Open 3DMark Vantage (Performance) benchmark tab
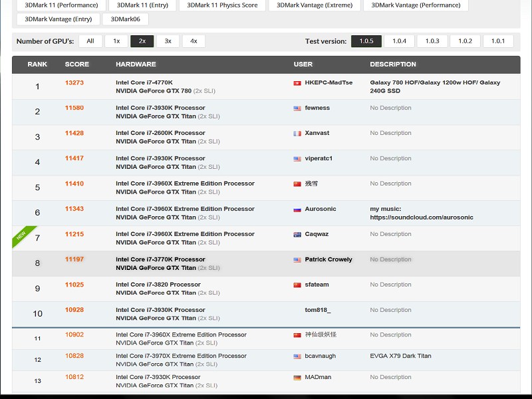This screenshot has width=532, height=399. pyautogui.click(x=416, y=5)
